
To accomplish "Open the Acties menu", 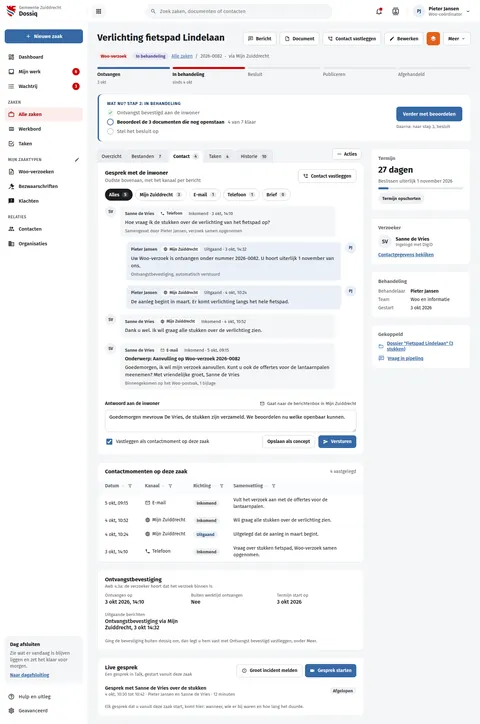I will (347, 154).
